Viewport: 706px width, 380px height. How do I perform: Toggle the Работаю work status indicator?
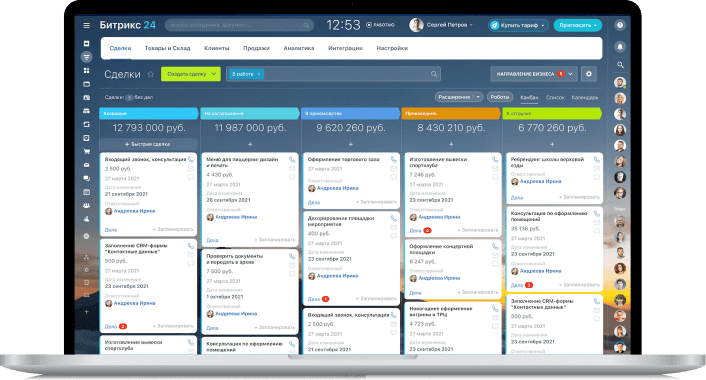pyautogui.click(x=380, y=25)
